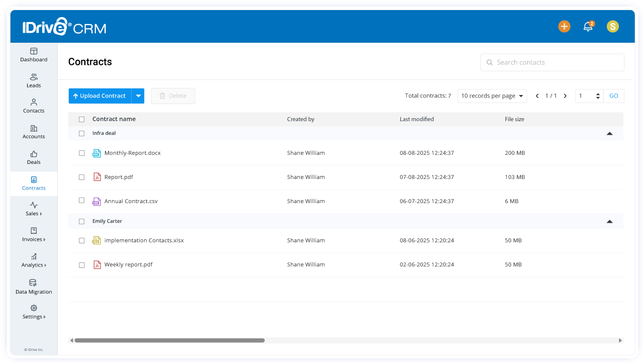Click the GO pagination button
The image size is (644, 363).
[614, 96]
